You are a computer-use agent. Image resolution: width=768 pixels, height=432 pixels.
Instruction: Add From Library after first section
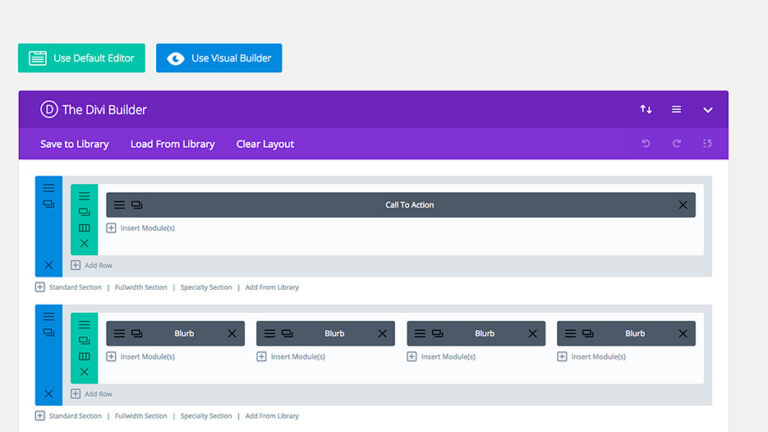[x=272, y=287]
